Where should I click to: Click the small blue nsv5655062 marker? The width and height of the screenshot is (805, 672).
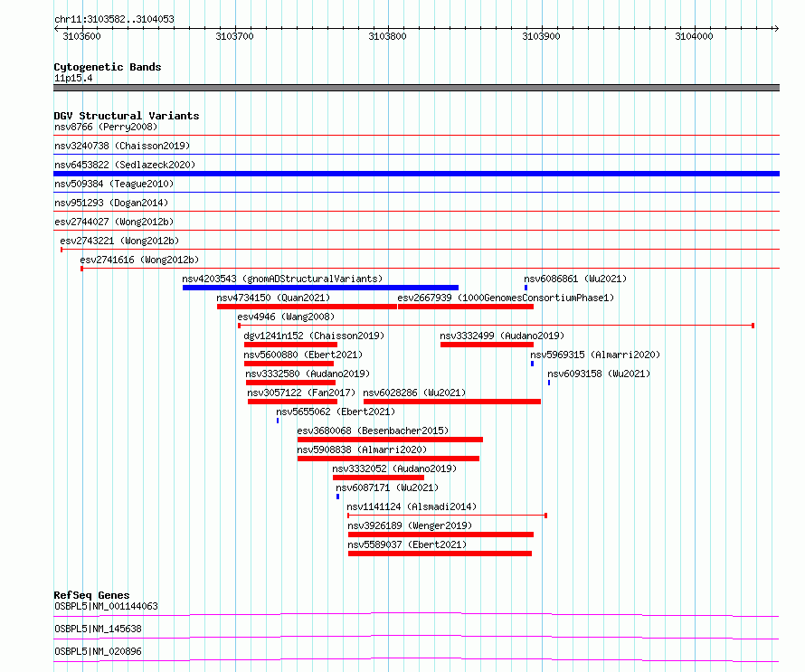[x=278, y=421]
